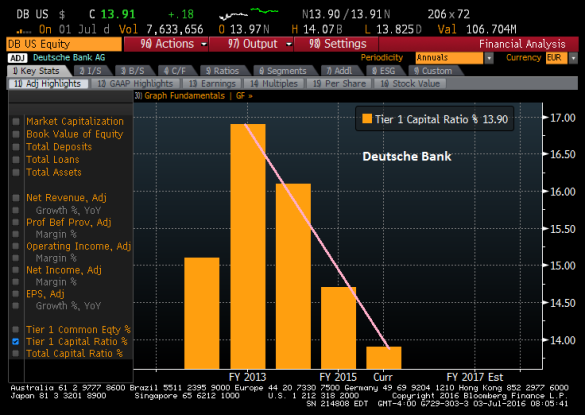The height and width of the screenshot is (415, 585).
Task: Click the Market Capitalization label
Action: pos(75,122)
